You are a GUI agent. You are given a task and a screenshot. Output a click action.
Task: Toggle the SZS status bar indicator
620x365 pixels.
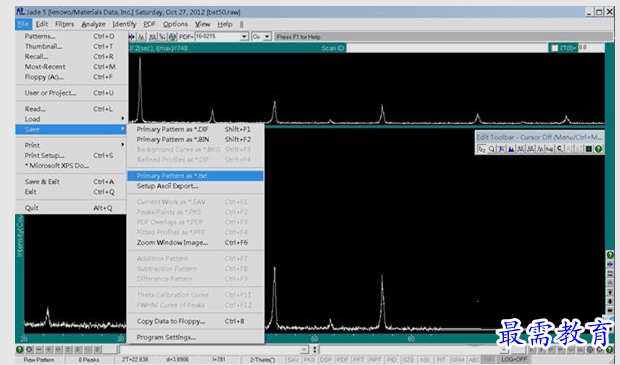408,359
